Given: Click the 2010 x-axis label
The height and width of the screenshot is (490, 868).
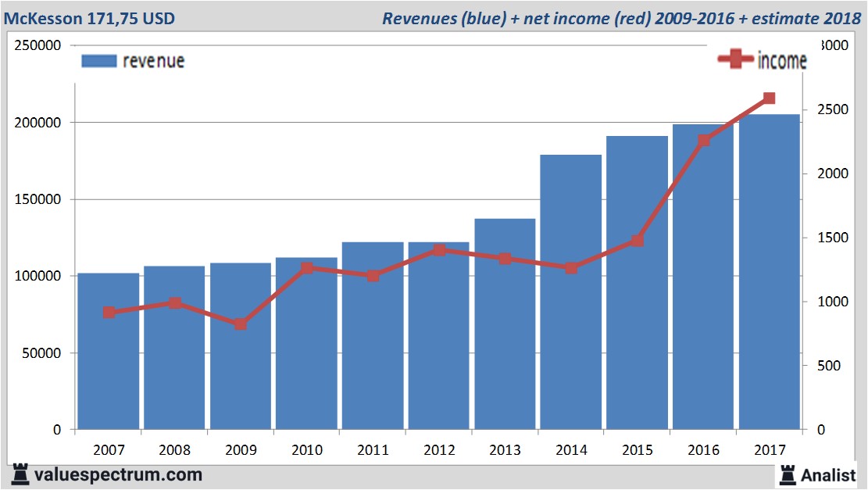Looking at the screenshot, I should tap(307, 449).
